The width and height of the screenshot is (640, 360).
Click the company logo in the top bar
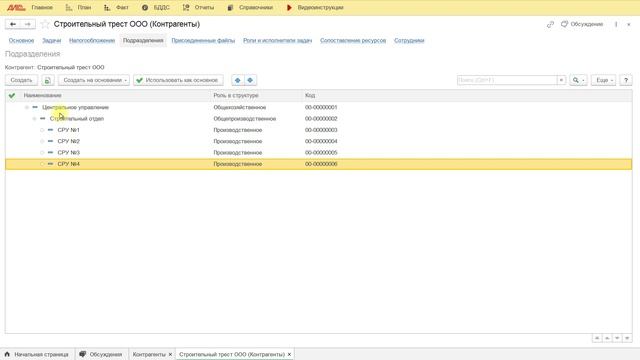pyautogui.click(x=16, y=7)
